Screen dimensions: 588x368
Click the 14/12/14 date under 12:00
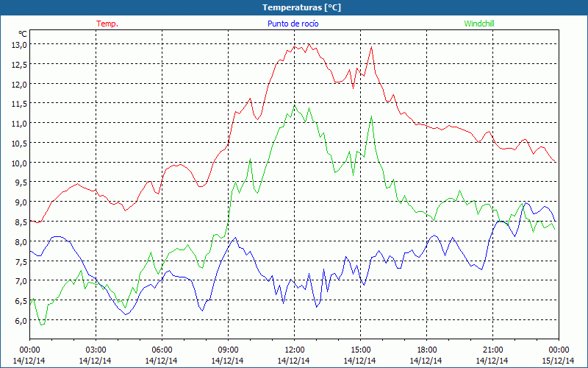pyautogui.click(x=294, y=361)
